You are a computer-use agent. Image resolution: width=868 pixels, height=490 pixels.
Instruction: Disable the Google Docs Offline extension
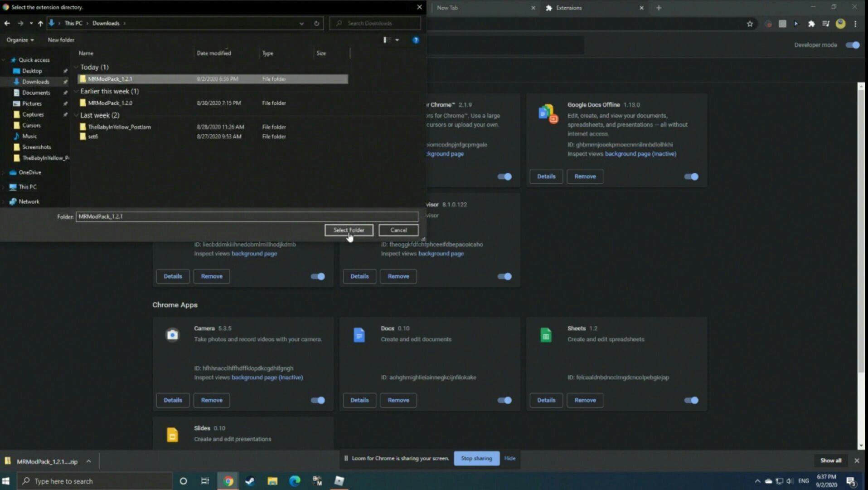pos(691,176)
